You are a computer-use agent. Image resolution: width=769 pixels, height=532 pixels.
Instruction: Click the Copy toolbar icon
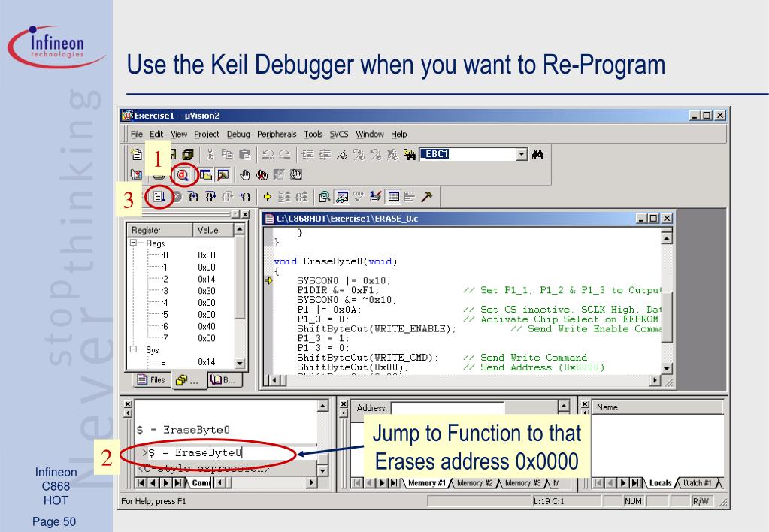pos(227,155)
